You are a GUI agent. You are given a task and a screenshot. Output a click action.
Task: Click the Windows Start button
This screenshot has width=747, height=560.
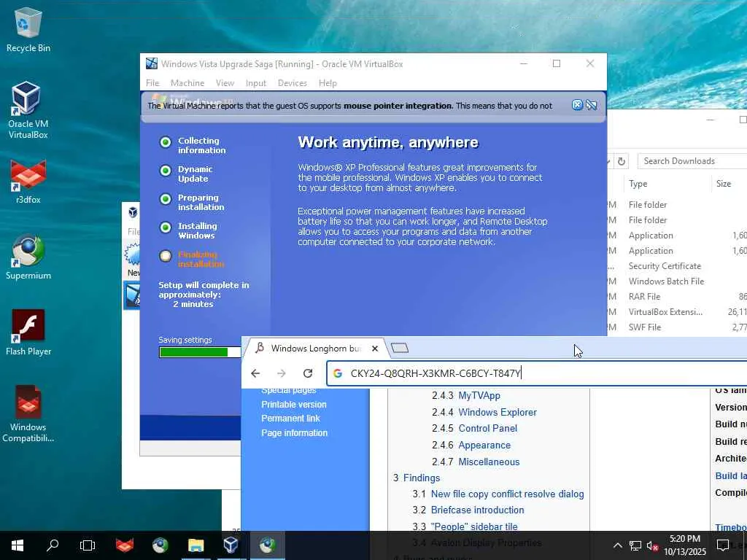[18, 545]
